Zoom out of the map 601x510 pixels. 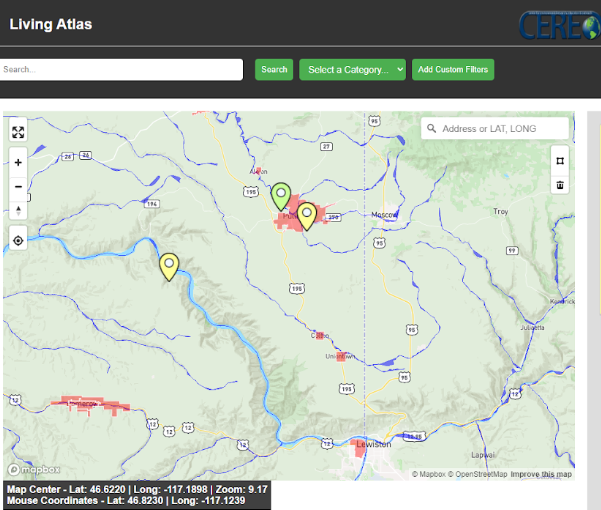click(x=18, y=187)
